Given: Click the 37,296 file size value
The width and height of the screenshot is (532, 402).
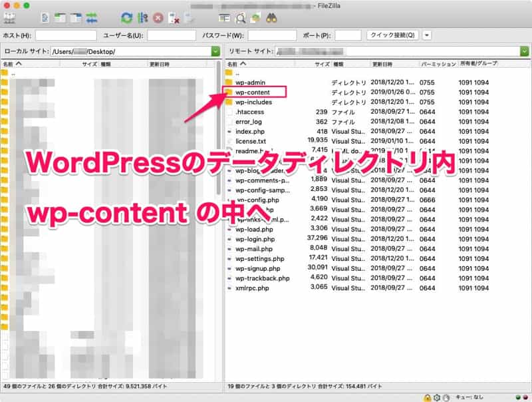Looking at the screenshot, I should click(x=318, y=238).
